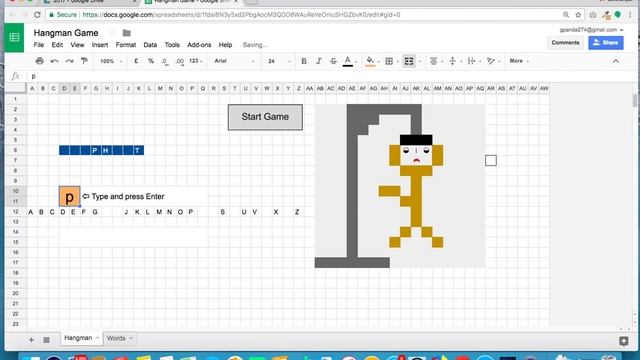Open vertical align options

click(452, 61)
